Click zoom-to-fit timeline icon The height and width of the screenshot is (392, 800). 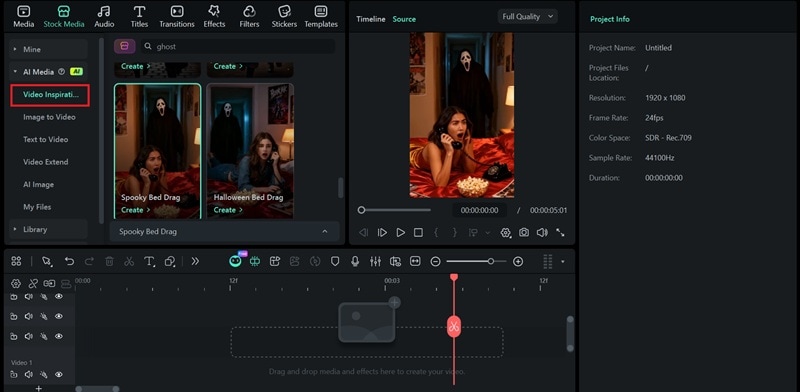[415, 261]
